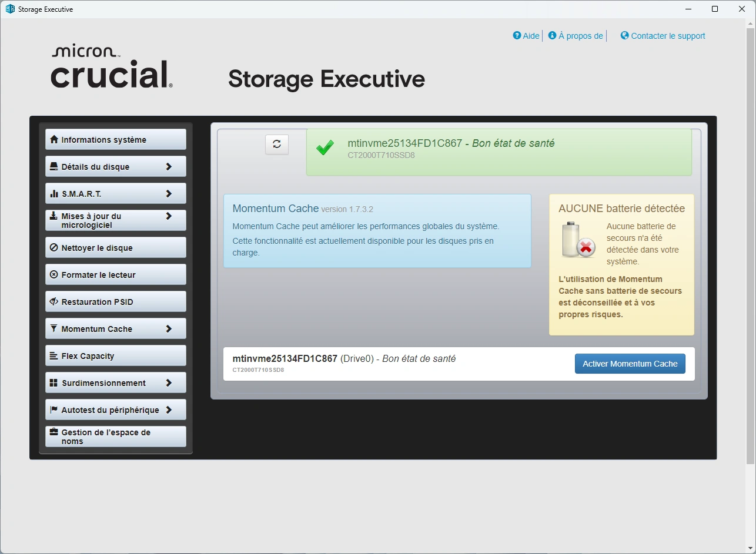
Task: Click the Storage Executive page heading
Action: pyautogui.click(x=326, y=79)
